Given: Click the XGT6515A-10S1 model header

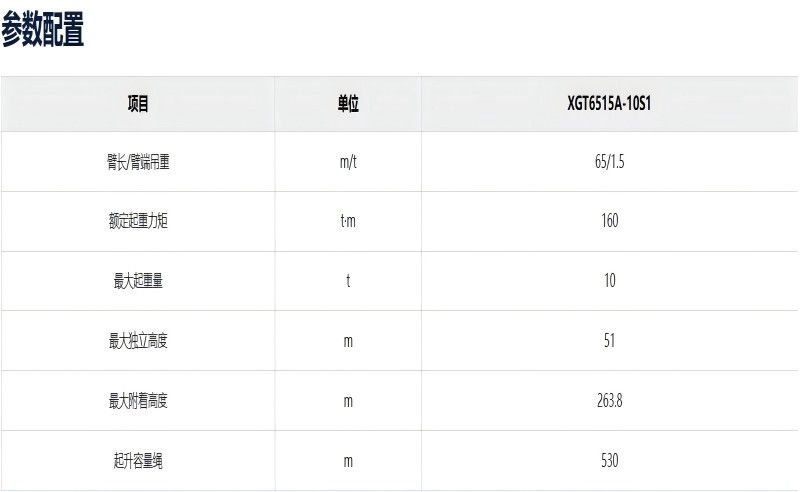Looking at the screenshot, I should click(609, 104).
